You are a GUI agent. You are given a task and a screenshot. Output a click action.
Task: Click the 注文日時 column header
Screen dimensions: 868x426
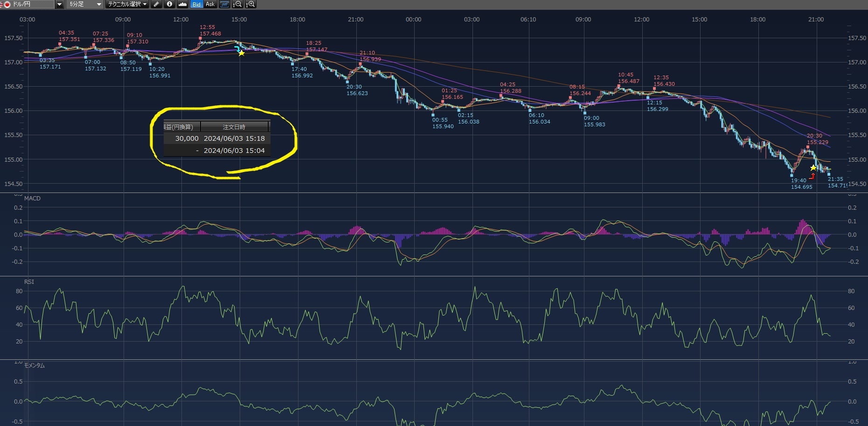234,127
